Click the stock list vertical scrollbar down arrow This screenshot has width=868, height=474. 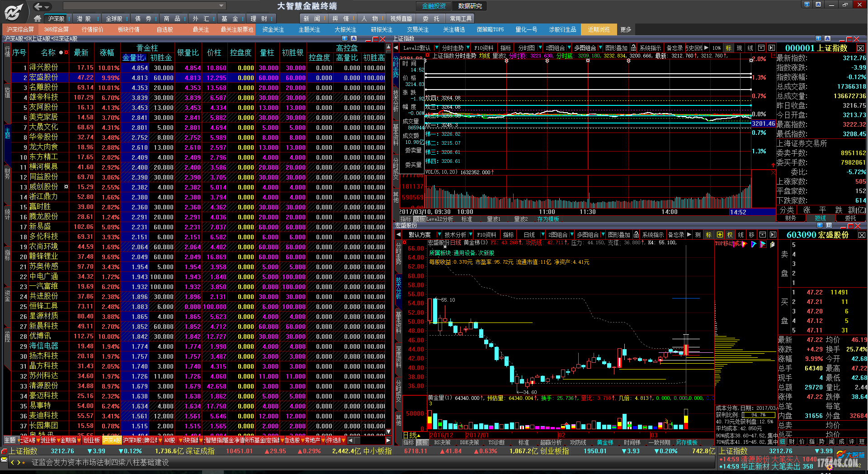pos(388,432)
